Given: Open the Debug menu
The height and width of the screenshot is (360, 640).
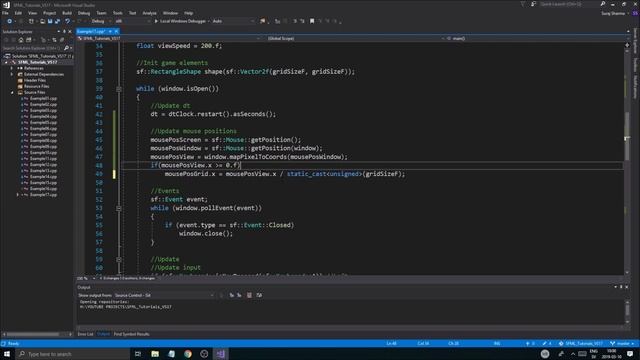Looking at the screenshot, I should (84, 13).
